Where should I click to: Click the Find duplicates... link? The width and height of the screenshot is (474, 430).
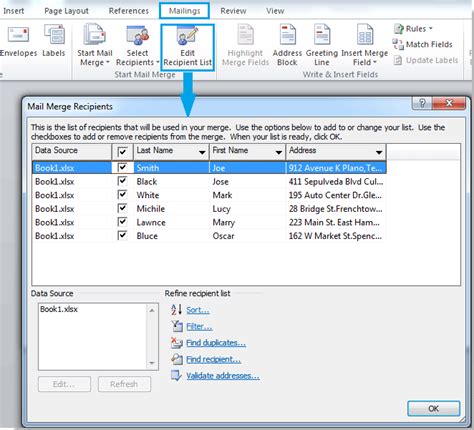coord(216,343)
